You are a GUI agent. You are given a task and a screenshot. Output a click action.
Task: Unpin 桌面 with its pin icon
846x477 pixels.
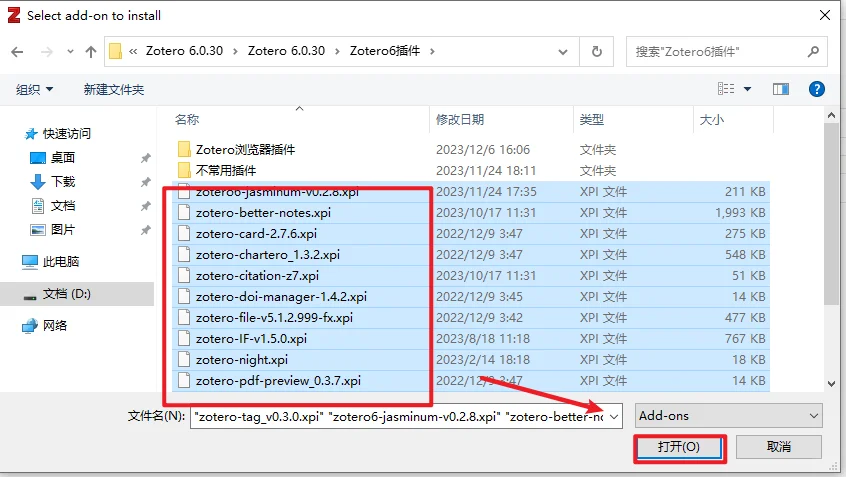click(146, 158)
